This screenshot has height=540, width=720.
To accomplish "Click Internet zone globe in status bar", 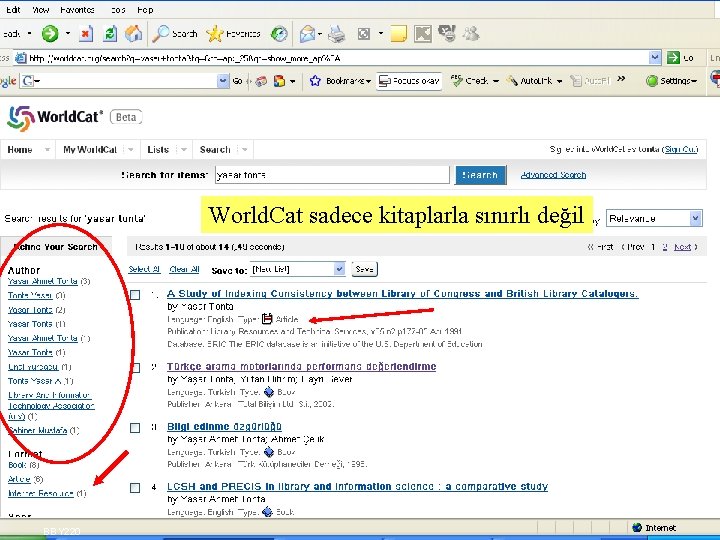I will (x=637, y=528).
